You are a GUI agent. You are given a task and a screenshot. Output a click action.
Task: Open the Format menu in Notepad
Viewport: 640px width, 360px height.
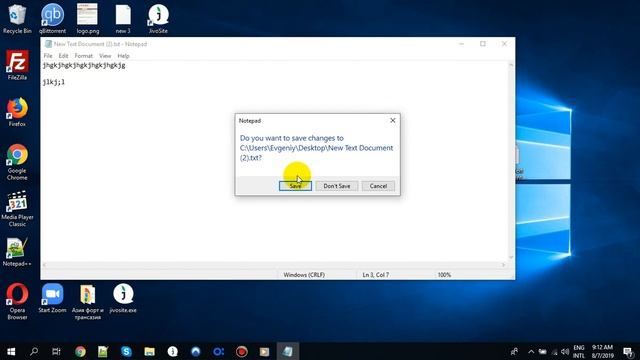84,56
